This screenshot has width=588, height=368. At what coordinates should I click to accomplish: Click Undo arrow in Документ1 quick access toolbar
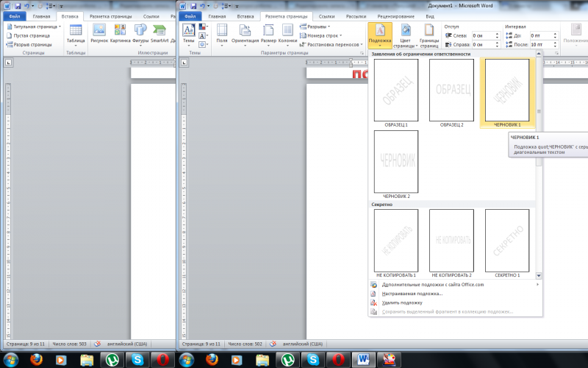pos(203,6)
